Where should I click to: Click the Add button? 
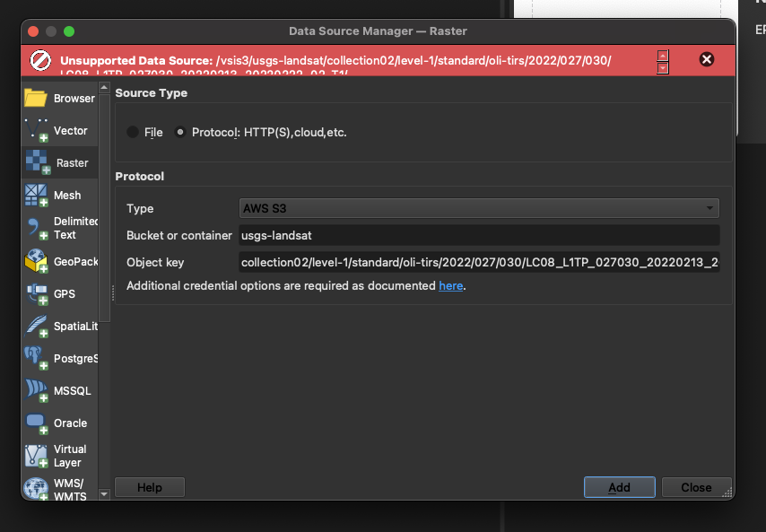(x=619, y=487)
